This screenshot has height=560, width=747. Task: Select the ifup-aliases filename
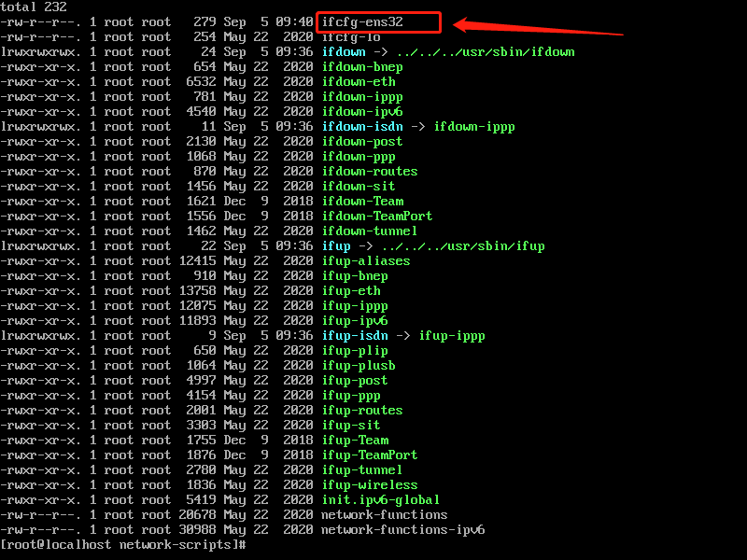tap(366, 261)
